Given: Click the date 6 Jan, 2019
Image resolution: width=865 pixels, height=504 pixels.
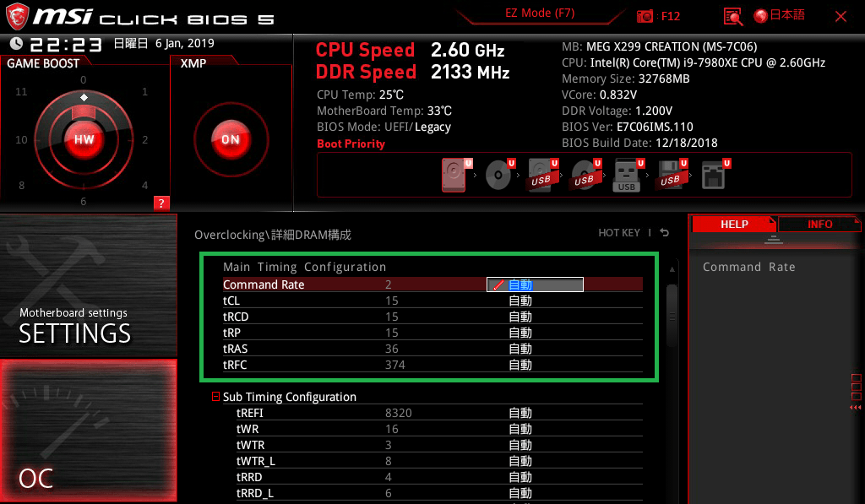Looking at the screenshot, I should click(184, 43).
